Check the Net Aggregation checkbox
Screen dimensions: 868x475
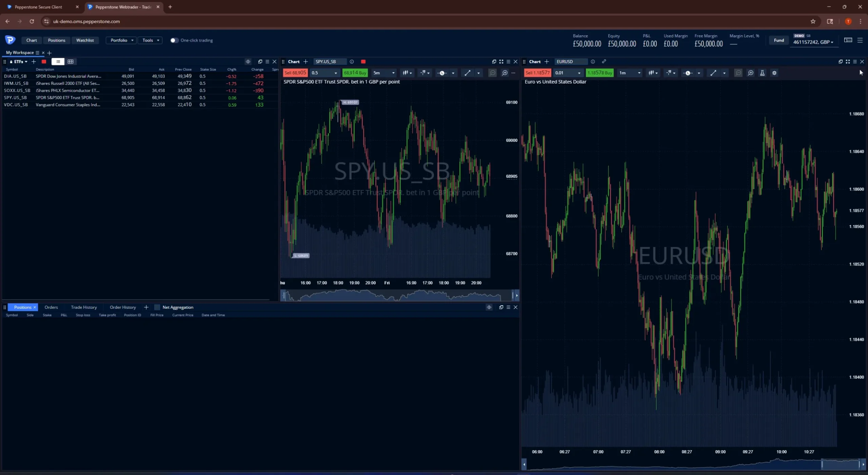pos(157,307)
